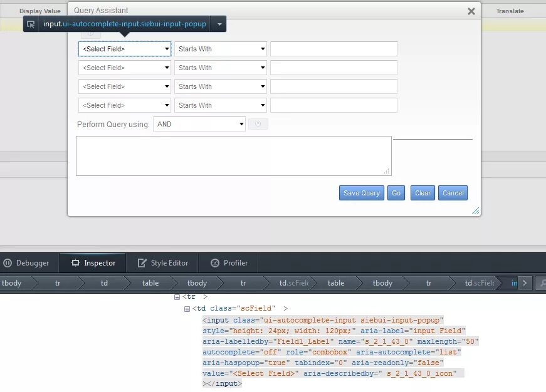
Task: Select first table breadcrumb node
Action: [x=150, y=283]
